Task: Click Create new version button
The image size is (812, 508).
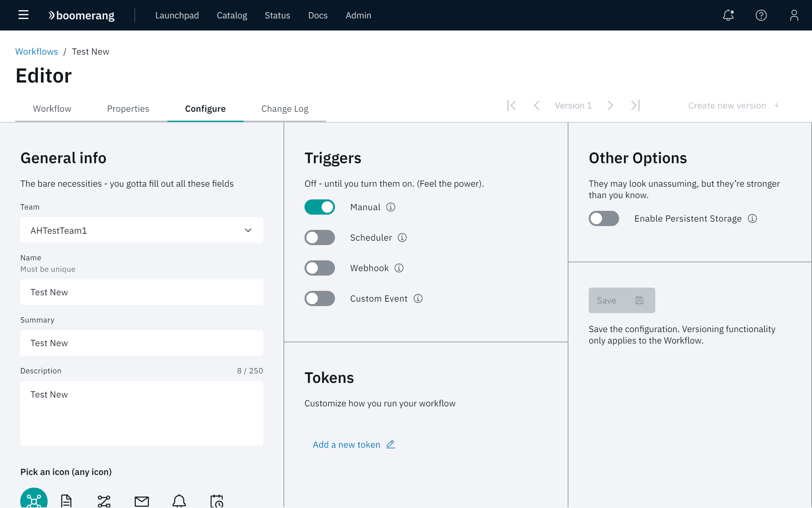Action: coord(733,105)
